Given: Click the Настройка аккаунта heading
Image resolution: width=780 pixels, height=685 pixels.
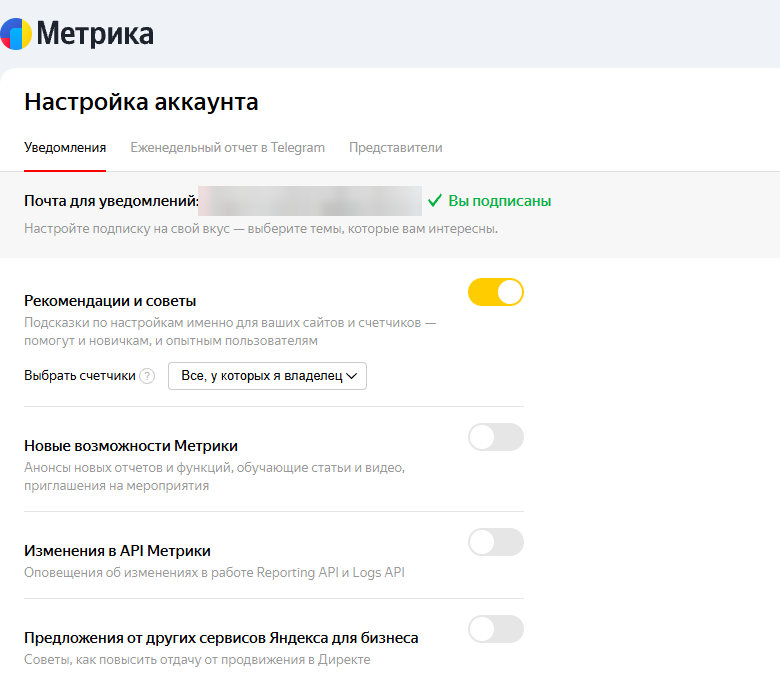Looking at the screenshot, I should point(141,102).
